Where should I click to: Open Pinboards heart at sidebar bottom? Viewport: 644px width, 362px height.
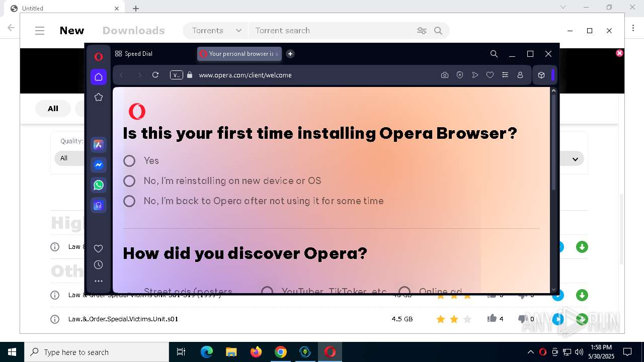(x=99, y=248)
